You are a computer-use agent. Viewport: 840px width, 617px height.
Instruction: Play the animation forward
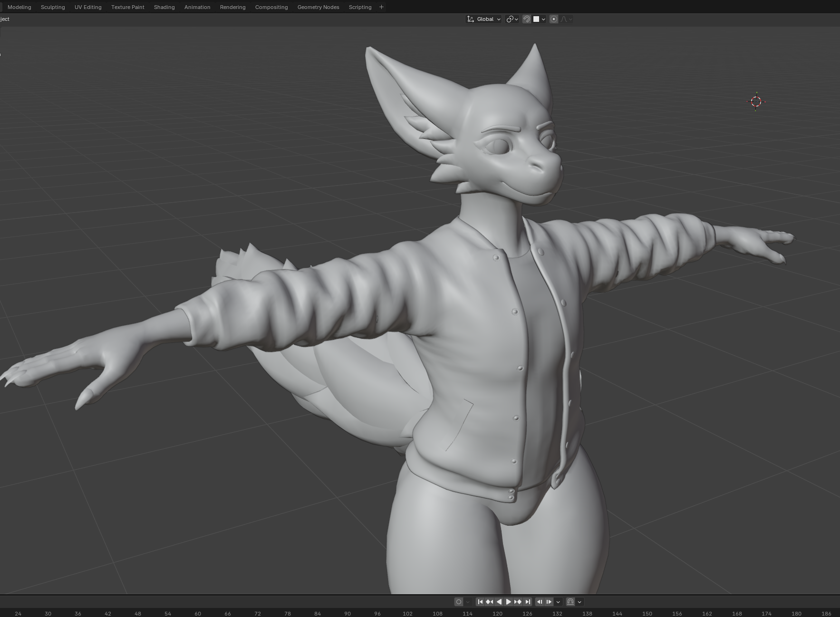(x=508, y=602)
